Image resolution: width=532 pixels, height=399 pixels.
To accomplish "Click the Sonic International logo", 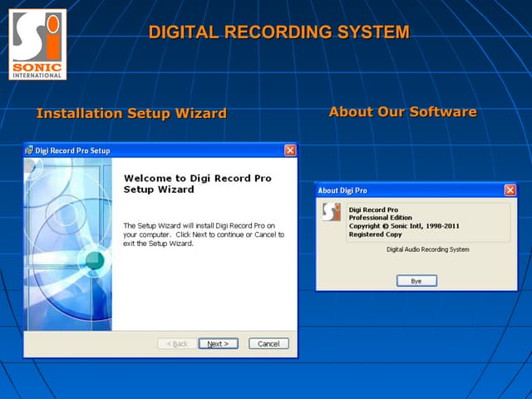I will click(x=37, y=45).
